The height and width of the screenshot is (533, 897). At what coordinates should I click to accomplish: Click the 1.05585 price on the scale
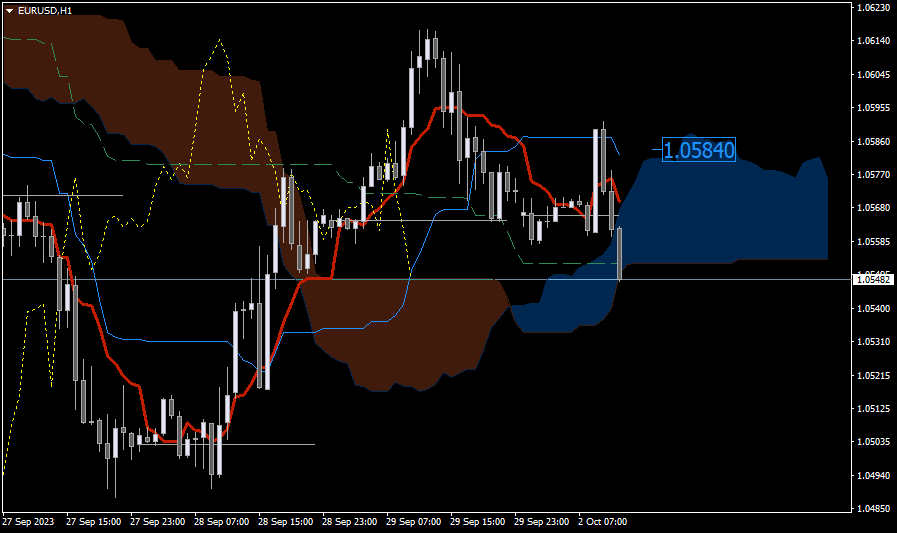pyautogui.click(x=873, y=241)
